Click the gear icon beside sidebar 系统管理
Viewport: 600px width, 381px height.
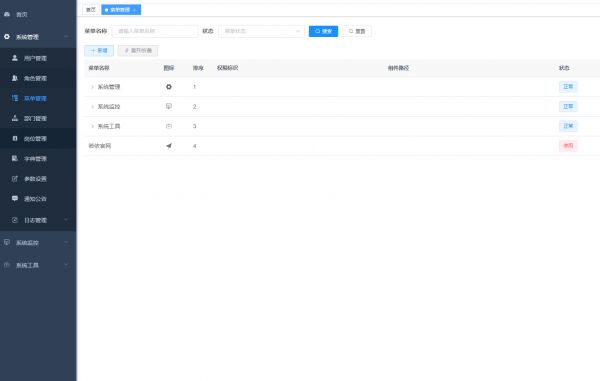(x=7, y=37)
